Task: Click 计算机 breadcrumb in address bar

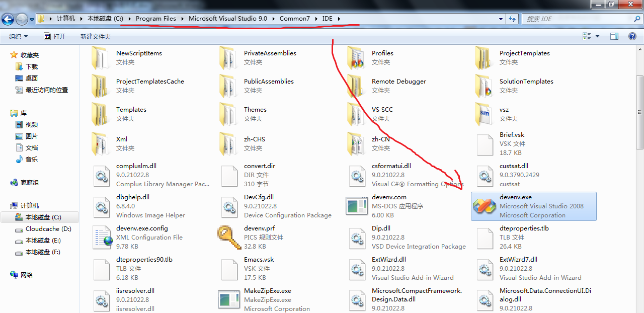Action: coord(66,19)
